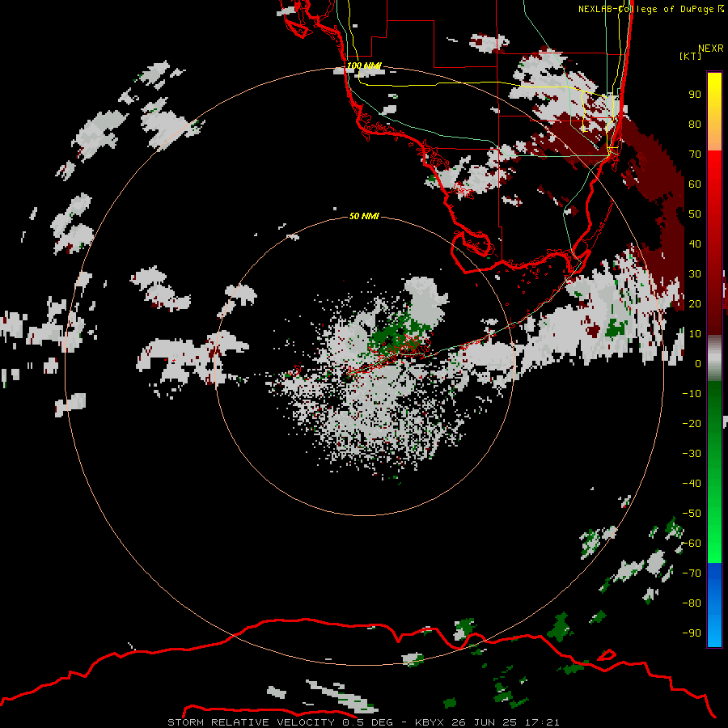Click the "KBYX" radar site identifier
This screenshot has width=728, height=728.
coord(431,722)
